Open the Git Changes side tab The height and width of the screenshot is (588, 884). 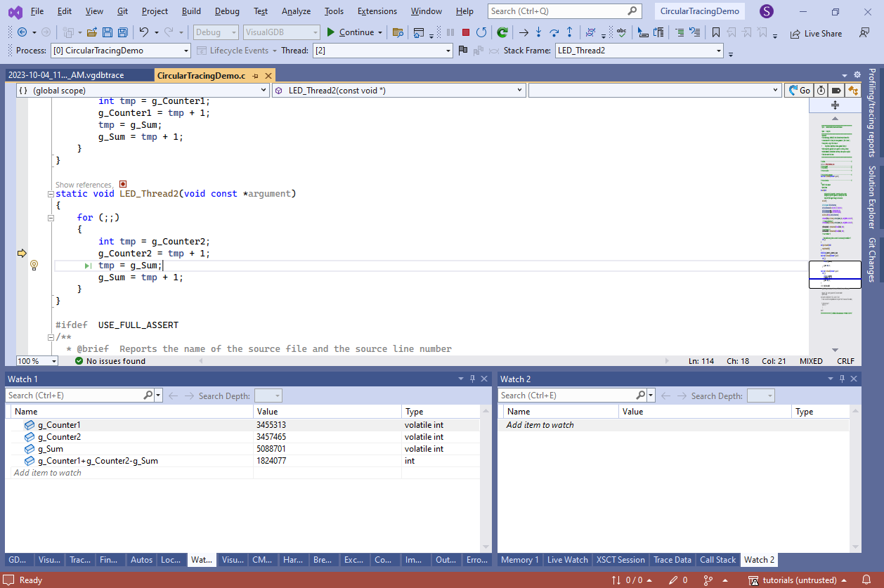872,260
